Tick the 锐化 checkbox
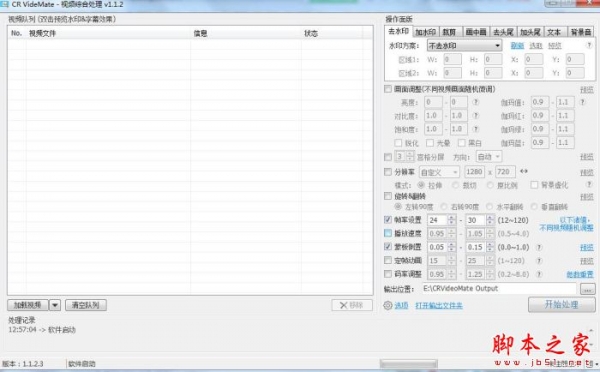The image size is (600, 372). (398, 143)
